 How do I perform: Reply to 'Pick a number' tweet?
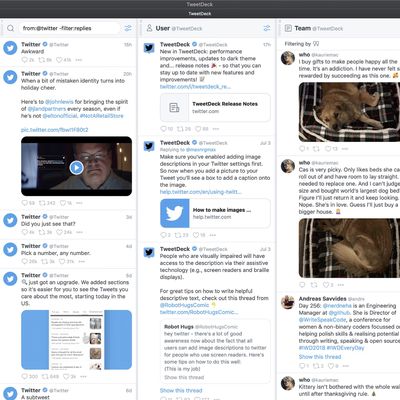tap(25, 261)
